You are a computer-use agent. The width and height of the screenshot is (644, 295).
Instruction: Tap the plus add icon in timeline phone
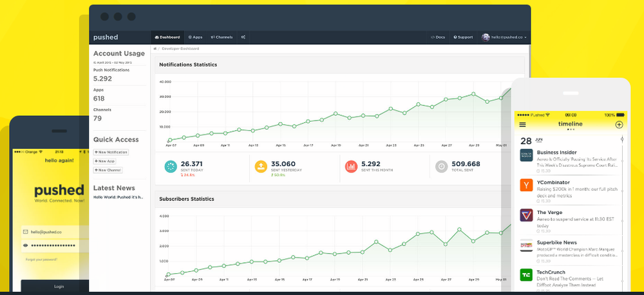pyautogui.click(x=619, y=124)
